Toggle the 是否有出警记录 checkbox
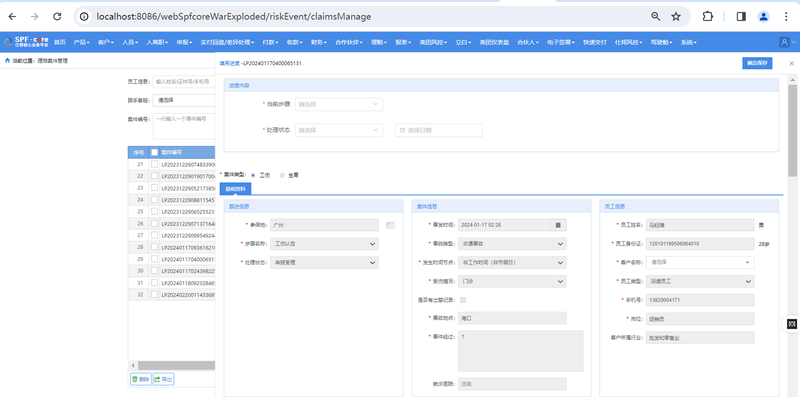Viewport: 800px width, 397px height. pyautogui.click(x=463, y=300)
